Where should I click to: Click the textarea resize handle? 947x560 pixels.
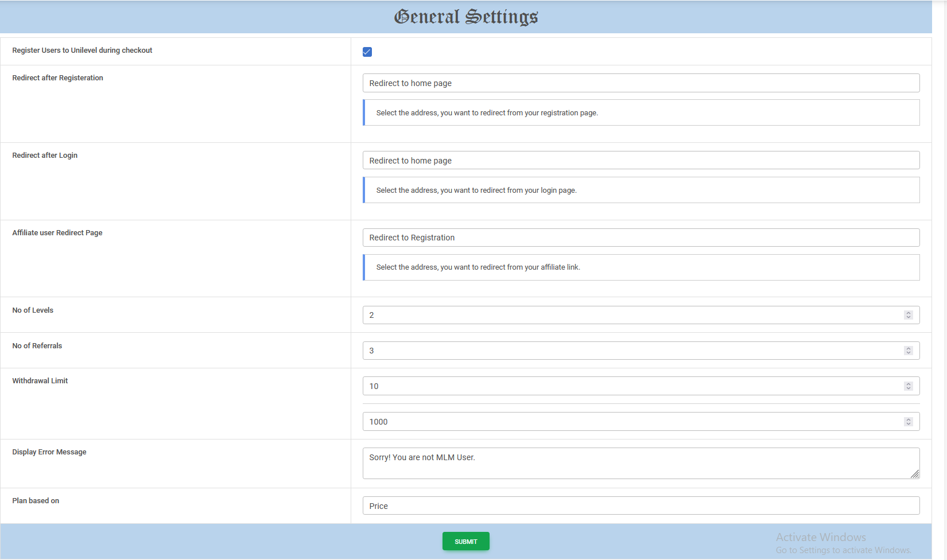coord(915,475)
